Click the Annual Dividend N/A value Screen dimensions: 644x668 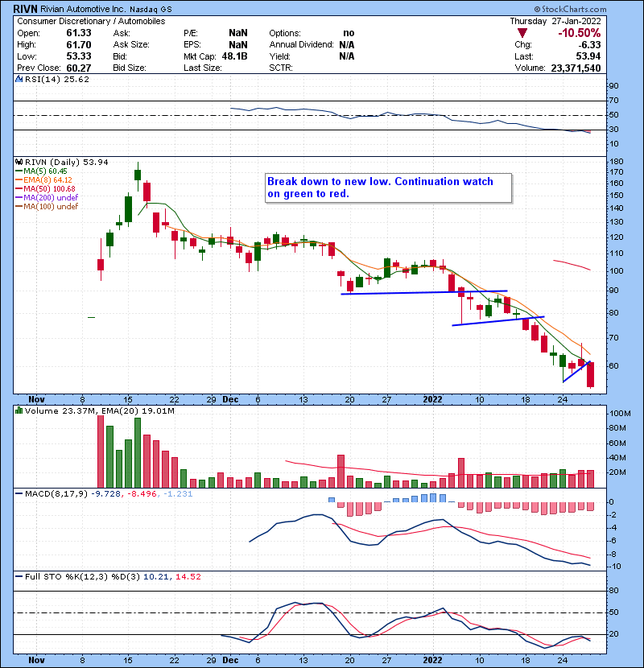pos(347,45)
